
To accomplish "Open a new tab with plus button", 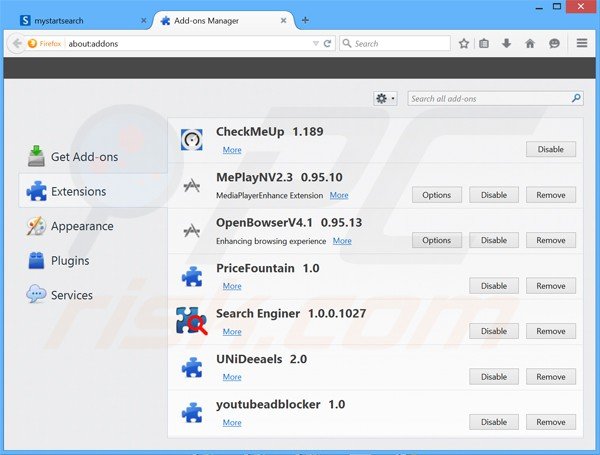I will coord(305,20).
